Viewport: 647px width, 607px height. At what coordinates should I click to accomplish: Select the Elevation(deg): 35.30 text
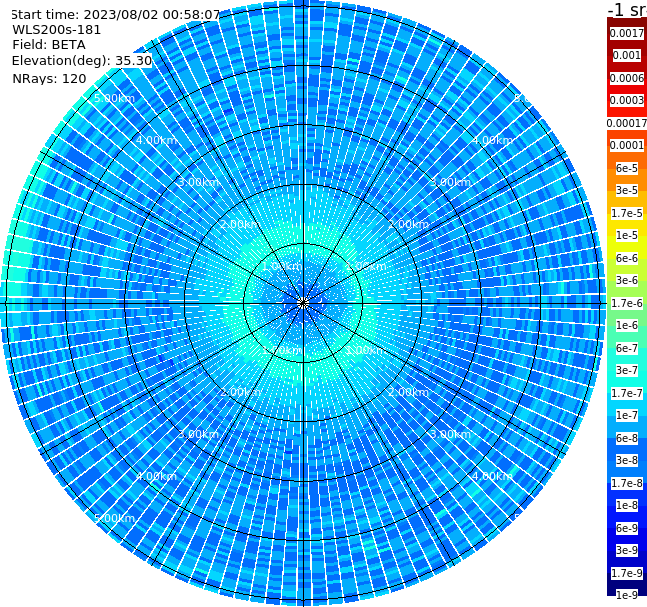82,61
